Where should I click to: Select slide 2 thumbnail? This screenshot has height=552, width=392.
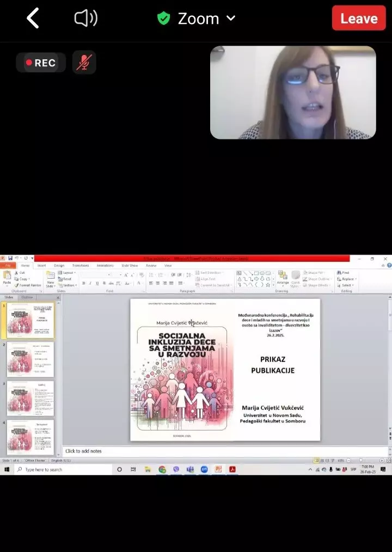click(x=30, y=359)
